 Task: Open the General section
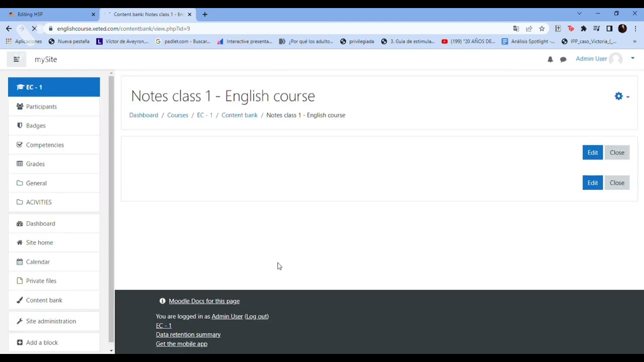[54, 183]
